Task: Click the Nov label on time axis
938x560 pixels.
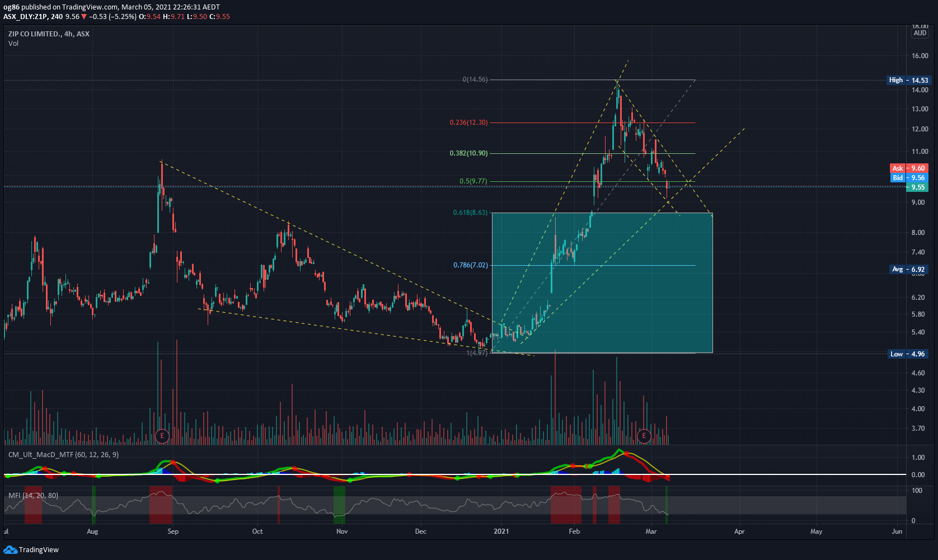Action: coord(342,531)
